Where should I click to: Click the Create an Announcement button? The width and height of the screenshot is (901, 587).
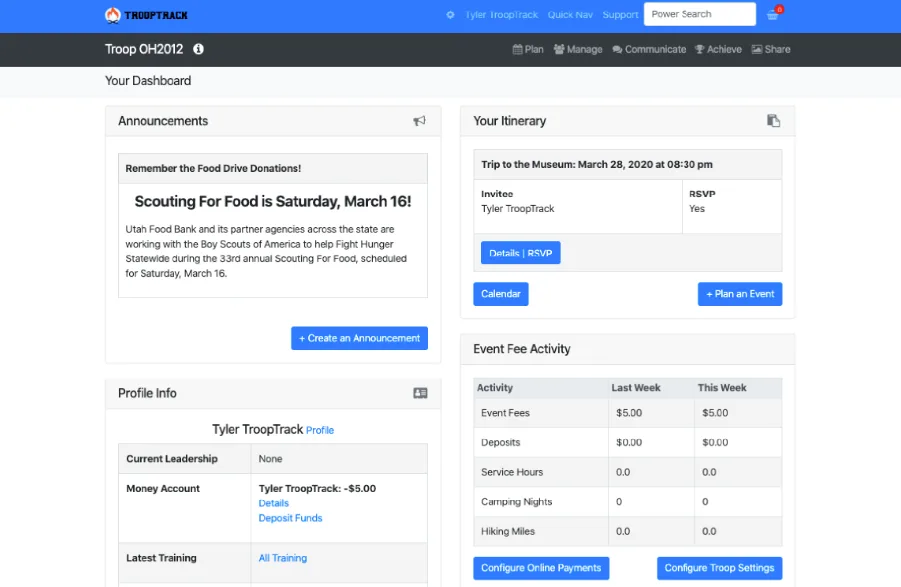tap(359, 338)
